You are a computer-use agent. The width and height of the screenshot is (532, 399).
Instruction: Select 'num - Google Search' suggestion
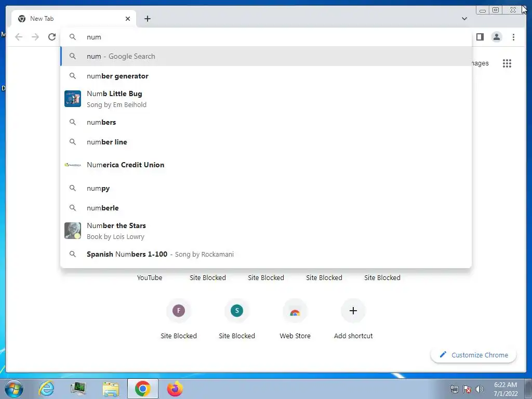266,56
